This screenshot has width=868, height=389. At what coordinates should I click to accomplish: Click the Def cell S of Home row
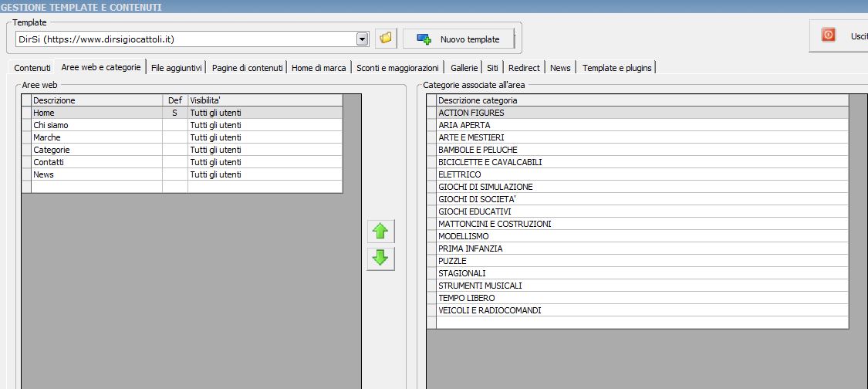(175, 113)
